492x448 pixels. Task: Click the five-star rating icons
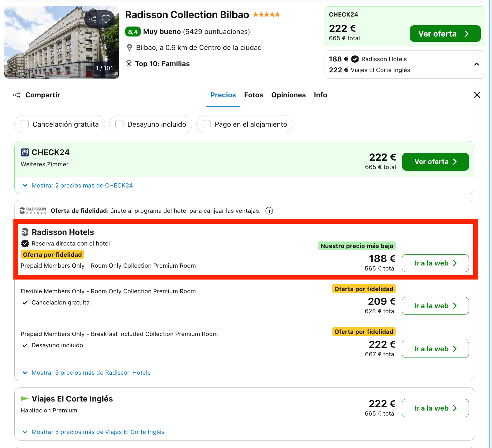click(x=267, y=14)
